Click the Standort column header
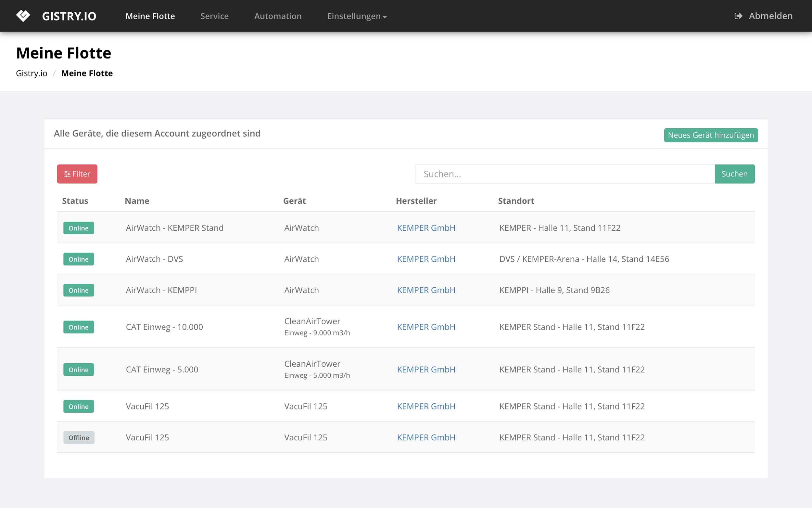 [515, 201]
